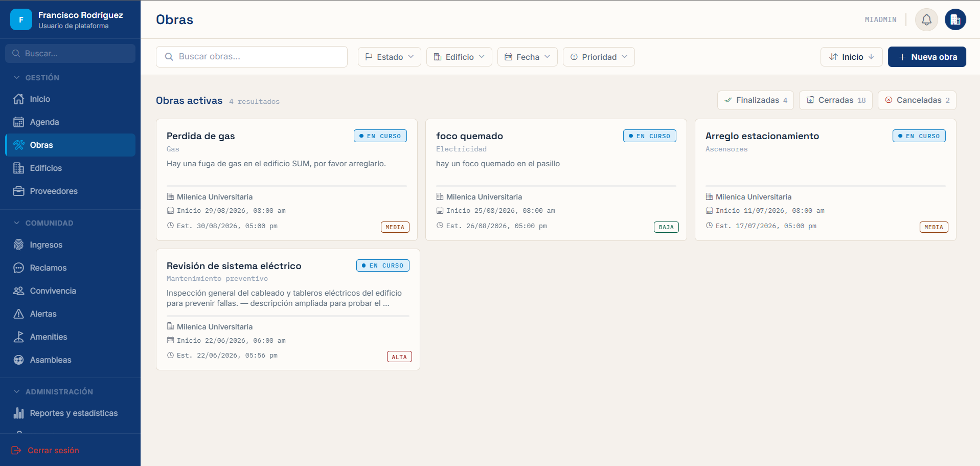
Task: Open the Estado filter dropdown
Action: [389, 57]
